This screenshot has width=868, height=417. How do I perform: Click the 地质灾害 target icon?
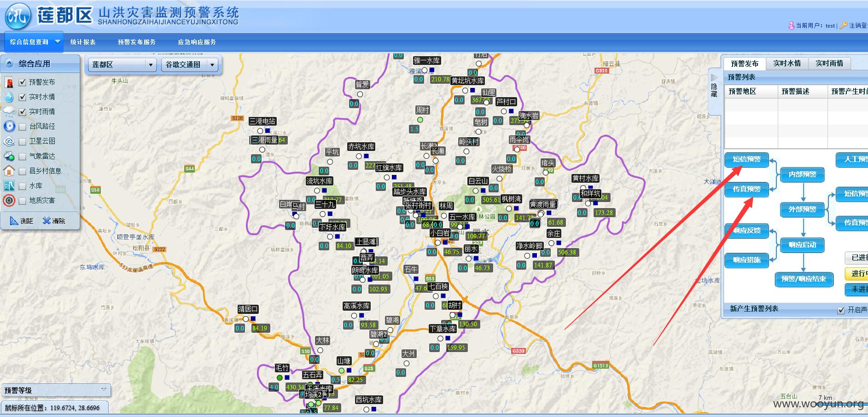9,200
